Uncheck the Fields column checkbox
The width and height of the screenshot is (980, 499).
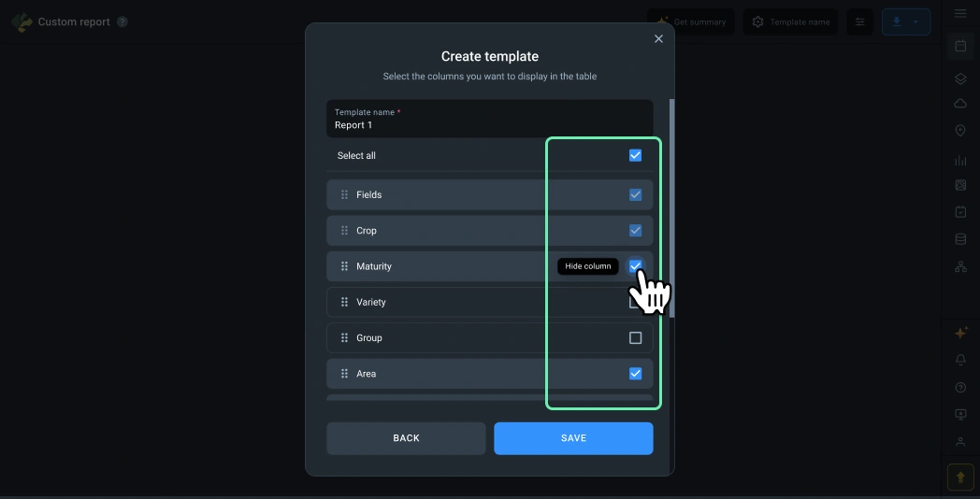[x=635, y=195]
